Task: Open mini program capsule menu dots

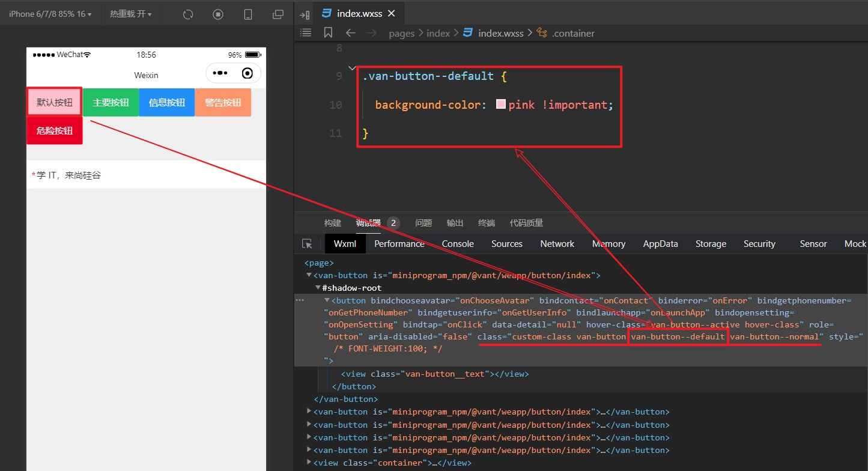Action: (x=220, y=73)
